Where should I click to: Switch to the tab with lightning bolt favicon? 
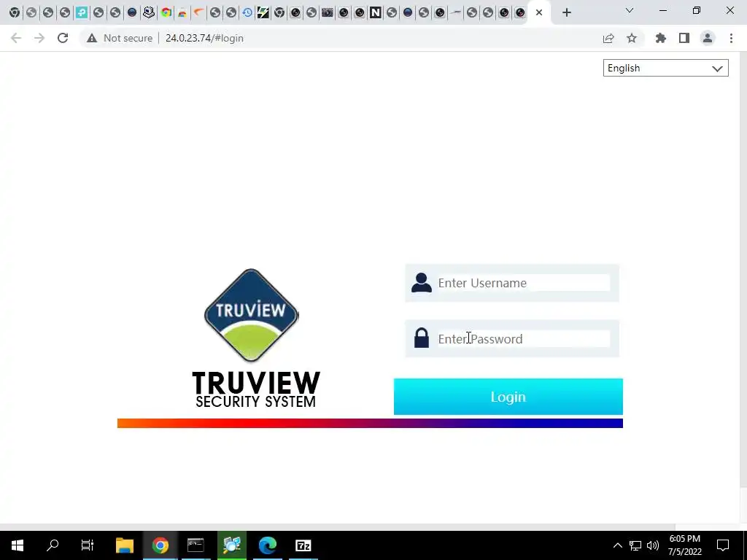(x=263, y=12)
